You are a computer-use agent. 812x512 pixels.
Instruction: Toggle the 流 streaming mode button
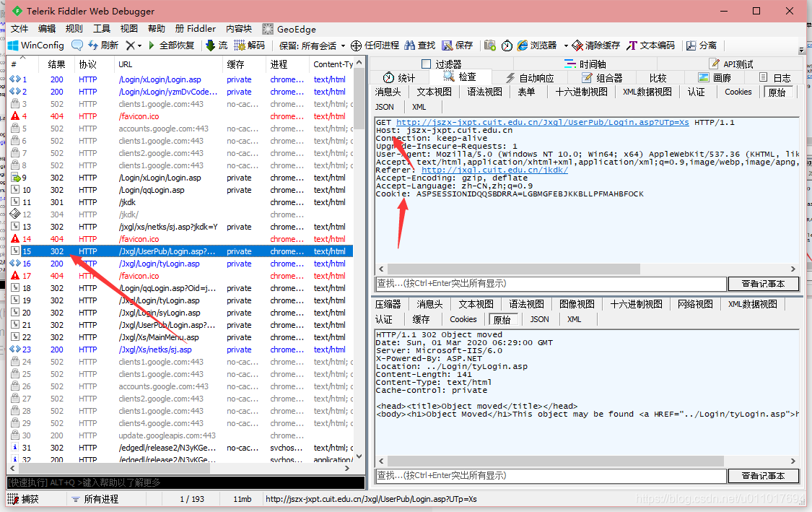217,45
